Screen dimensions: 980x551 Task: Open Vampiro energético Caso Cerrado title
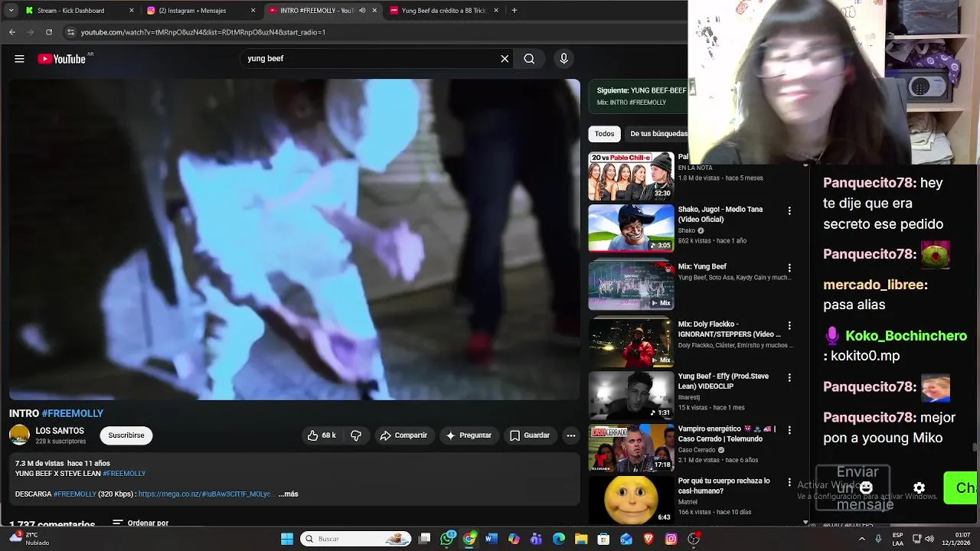(x=727, y=434)
